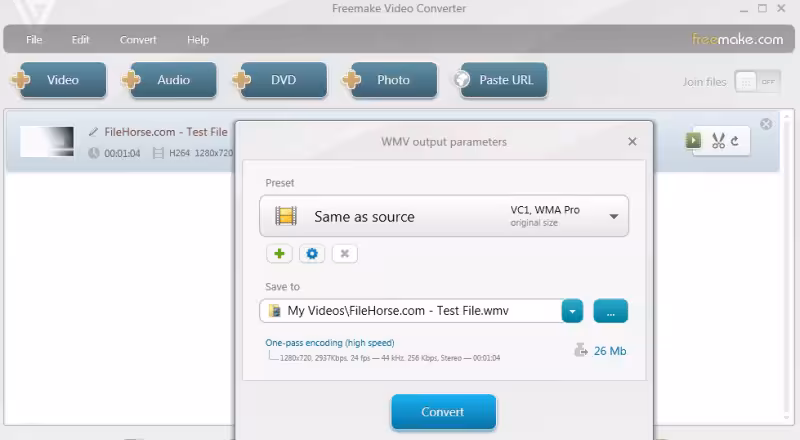Remove the file from the list
The height and width of the screenshot is (440, 800).
pyautogui.click(x=766, y=124)
